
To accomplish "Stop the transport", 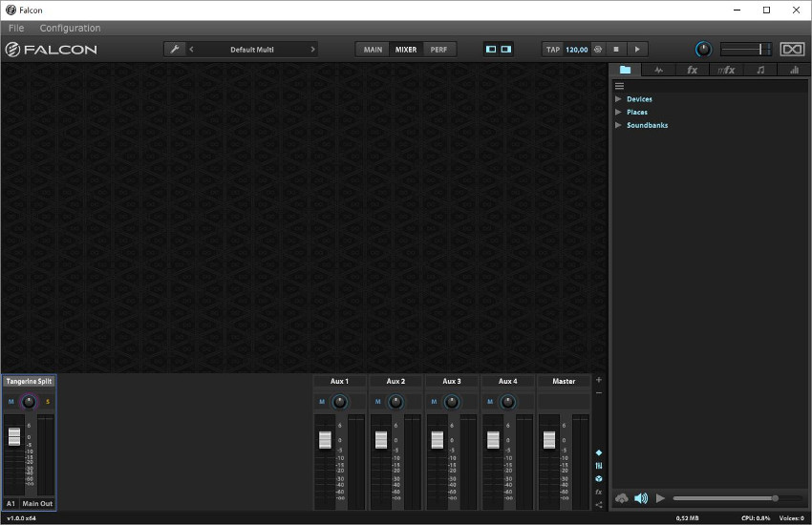I will tap(616, 49).
